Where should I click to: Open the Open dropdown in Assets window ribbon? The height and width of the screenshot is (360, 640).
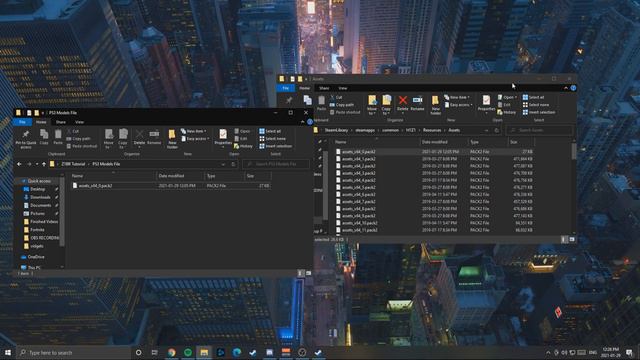pos(508,98)
